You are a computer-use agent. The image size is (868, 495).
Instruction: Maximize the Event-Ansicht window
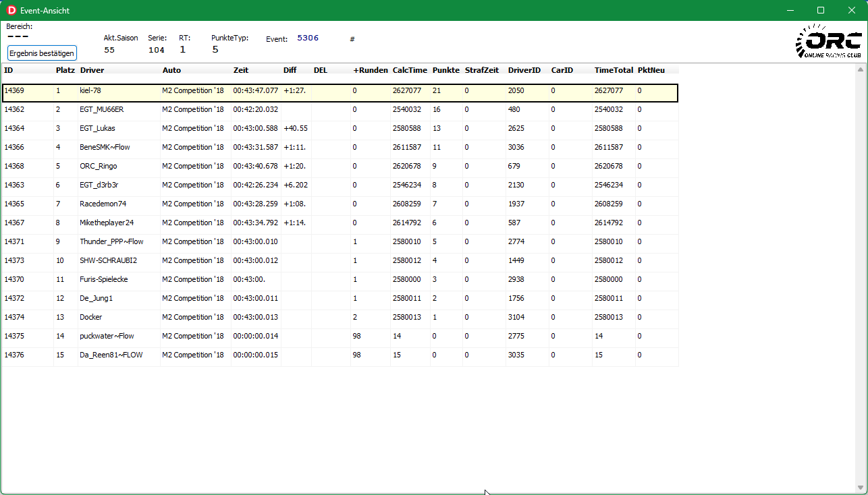click(821, 10)
